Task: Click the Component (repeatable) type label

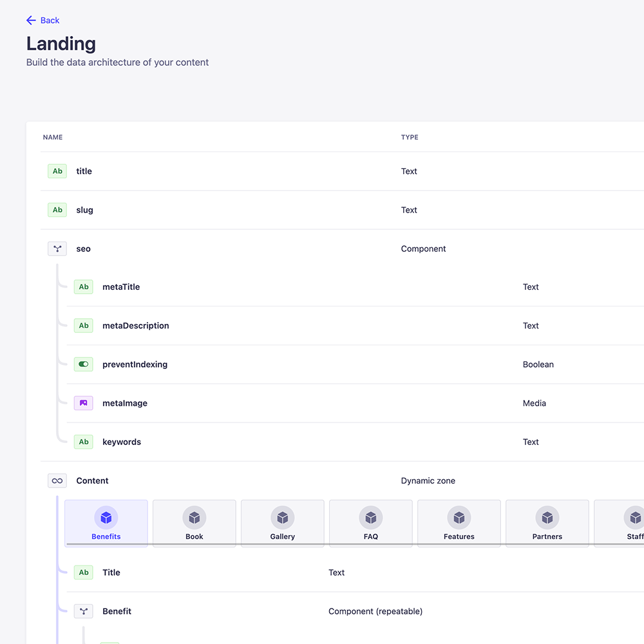Action: tap(375, 611)
